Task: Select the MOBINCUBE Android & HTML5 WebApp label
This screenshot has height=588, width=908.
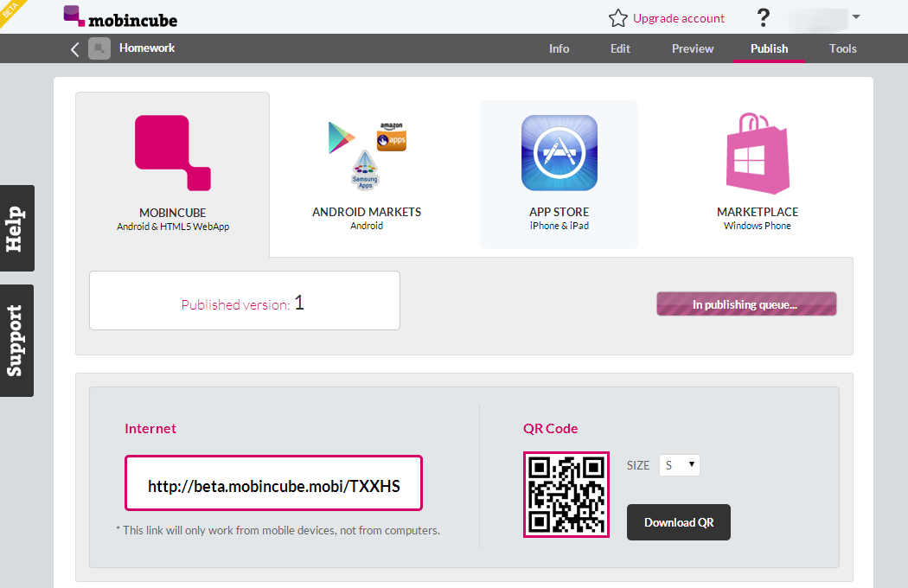Action: [x=173, y=219]
